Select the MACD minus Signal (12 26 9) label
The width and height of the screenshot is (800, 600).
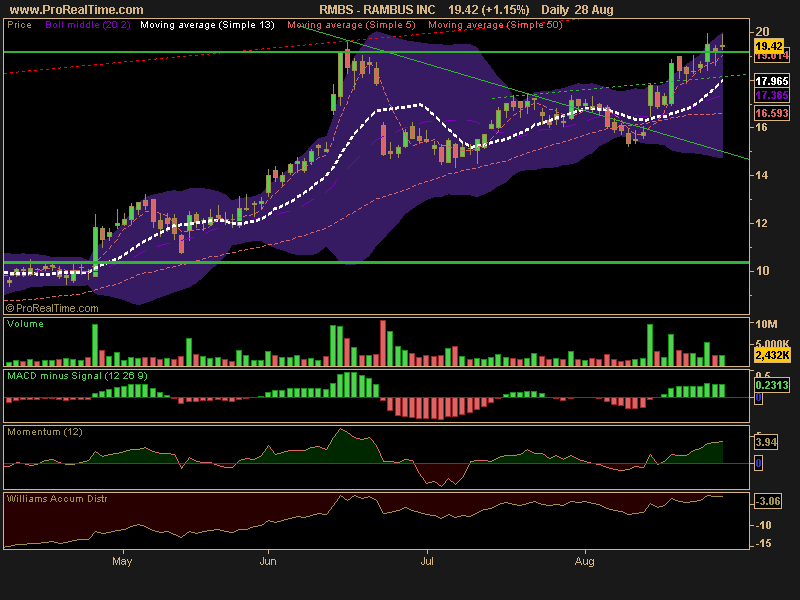click(x=77, y=376)
